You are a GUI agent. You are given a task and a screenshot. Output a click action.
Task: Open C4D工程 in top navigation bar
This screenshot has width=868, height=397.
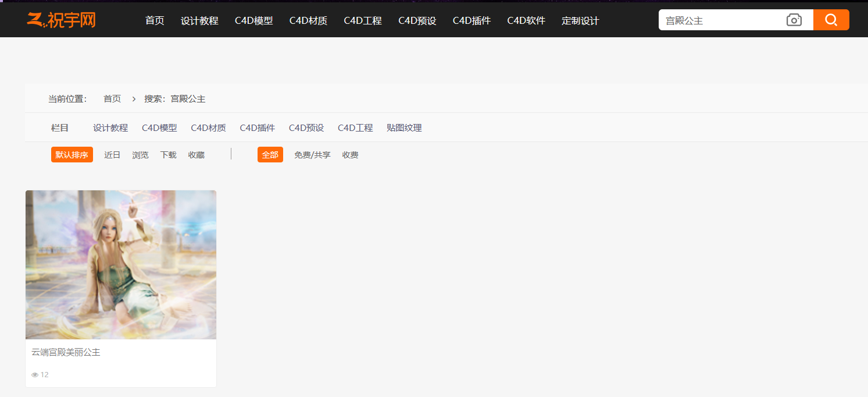[363, 20]
